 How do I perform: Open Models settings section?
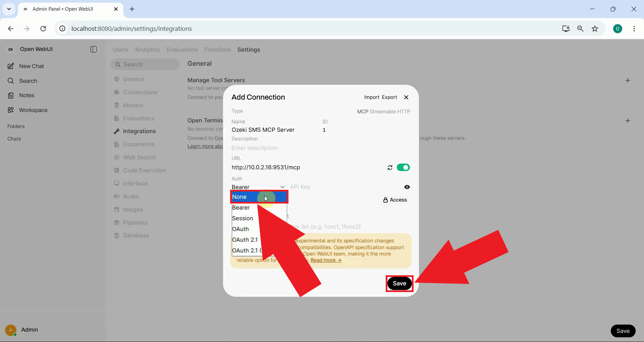(128, 105)
